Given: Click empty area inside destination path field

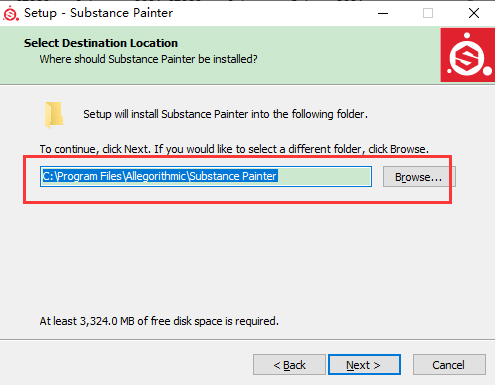Looking at the screenshot, I should coord(323,176).
